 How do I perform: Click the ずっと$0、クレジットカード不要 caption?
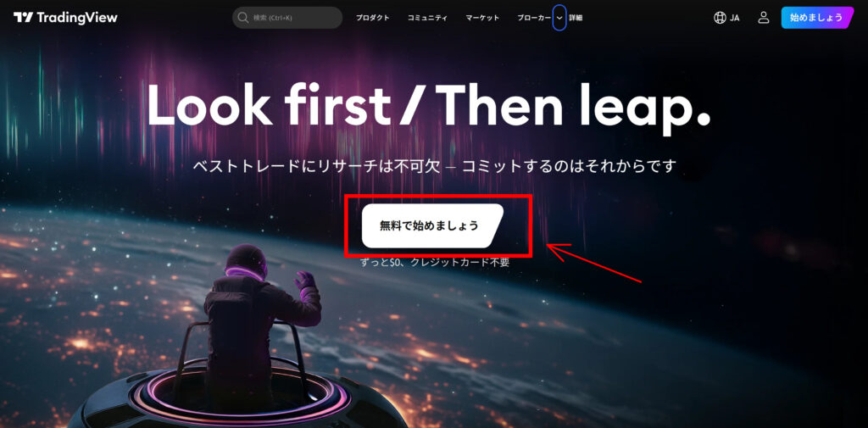[x=435, y=263]
